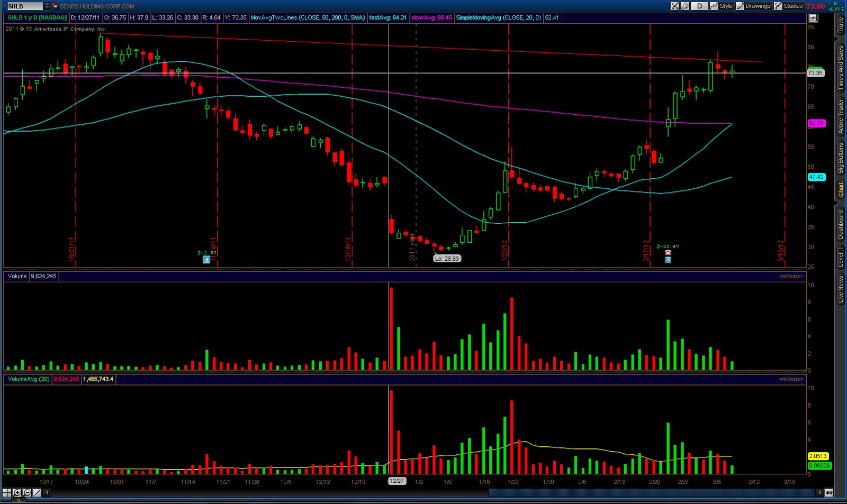Image resolution: width=847 pixels, height=504 pixels.
Task: Click the fastAvg: 64.31 readout
Action: (388, 17)
